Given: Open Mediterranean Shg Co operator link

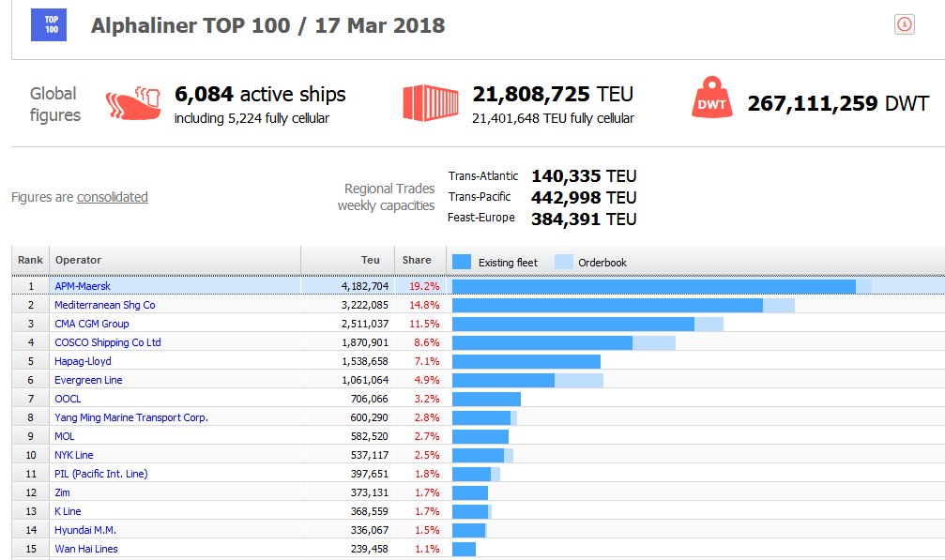Looking at the screenshot, I should pos(105,305).
